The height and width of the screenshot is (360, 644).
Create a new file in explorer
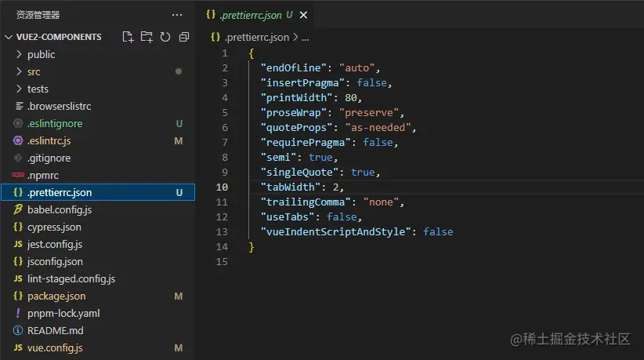[128, 37]
